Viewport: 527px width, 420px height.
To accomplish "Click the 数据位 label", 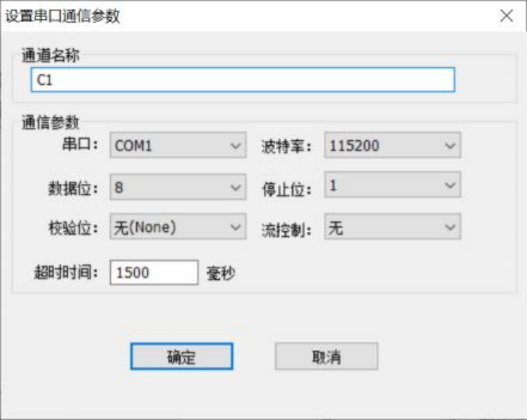I will [74, 188].
